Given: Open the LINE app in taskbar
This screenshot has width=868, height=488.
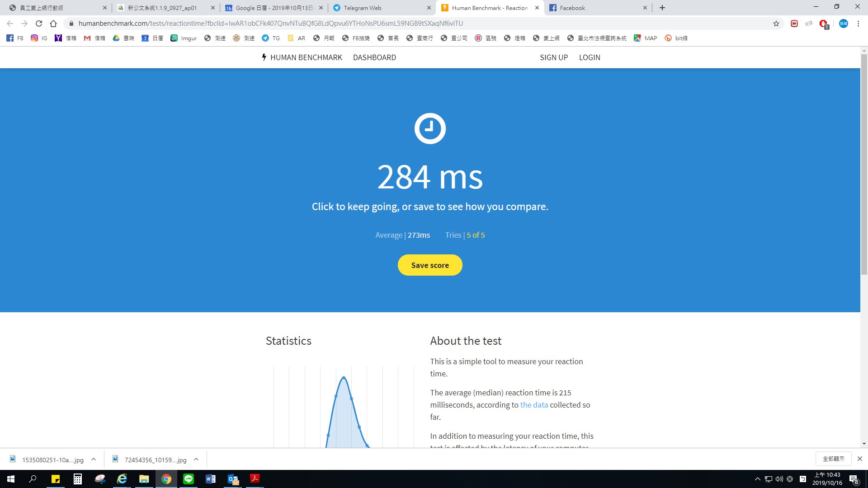Looking at the screenshot, I should [x=189, y=479].
